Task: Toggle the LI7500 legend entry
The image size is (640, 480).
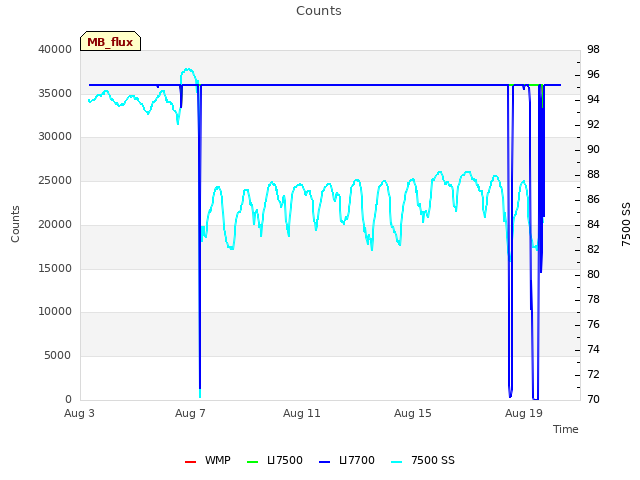Action: click(x=275, y=460)
